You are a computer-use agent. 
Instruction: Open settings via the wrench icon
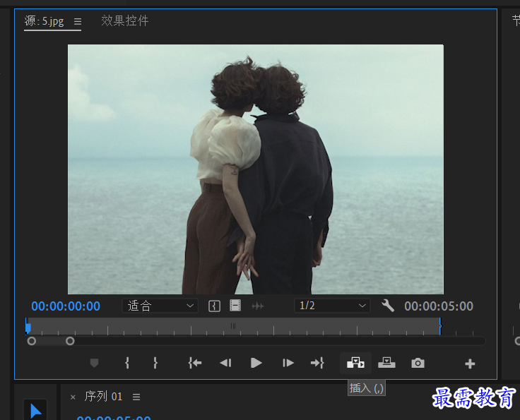(x=388, y=306)
